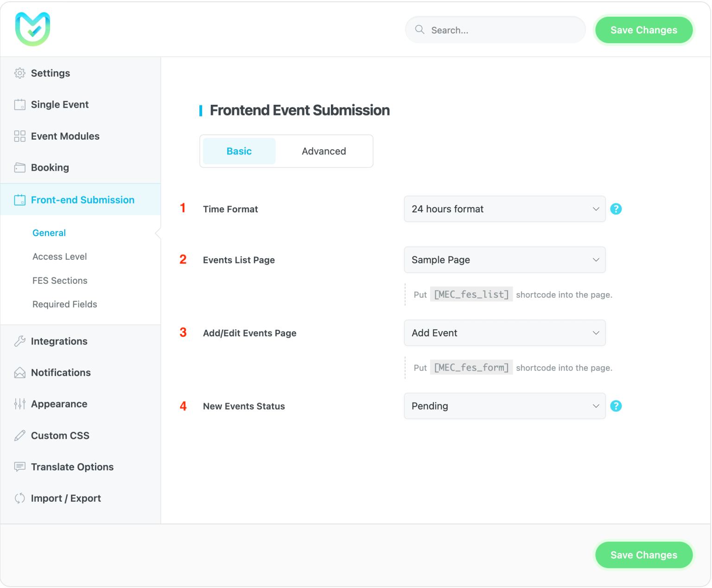Click the top Save Changes button
The image size is (712, 588).
[x=643, y=30]
